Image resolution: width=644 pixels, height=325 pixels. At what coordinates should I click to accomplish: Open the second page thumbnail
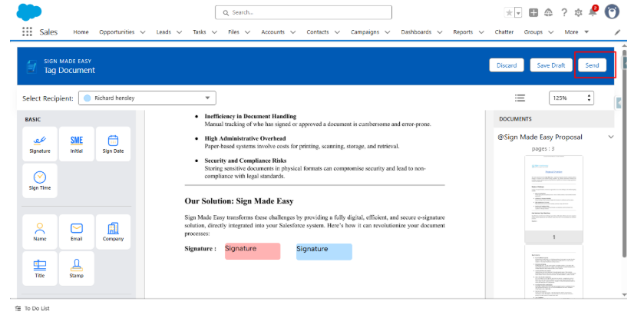(x=553, y=271)
